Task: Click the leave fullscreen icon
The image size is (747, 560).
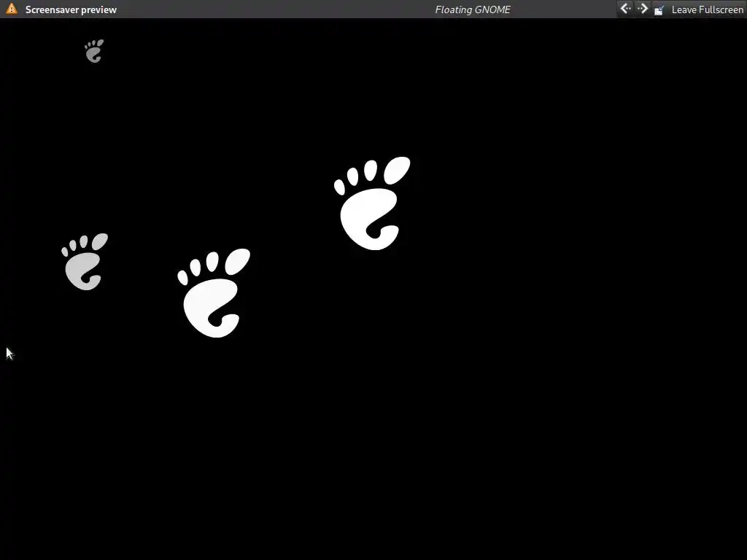Action: pos(659,9)
